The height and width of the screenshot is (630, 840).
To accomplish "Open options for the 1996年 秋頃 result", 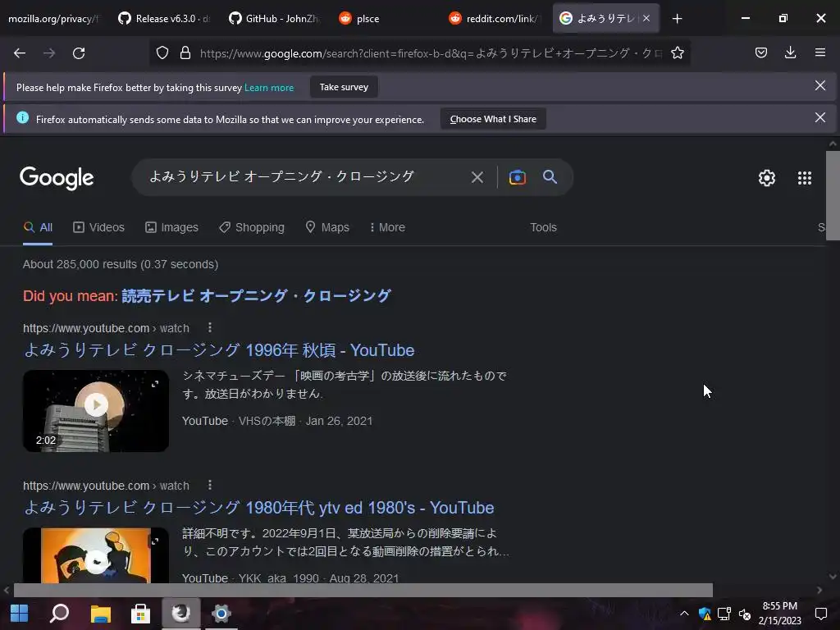I will pos(209,327).
